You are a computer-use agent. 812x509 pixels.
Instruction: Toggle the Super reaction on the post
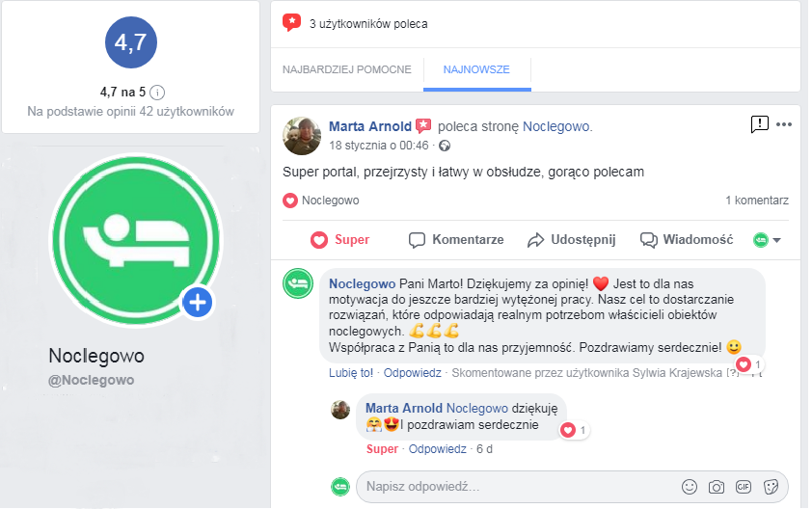(339, 240)
